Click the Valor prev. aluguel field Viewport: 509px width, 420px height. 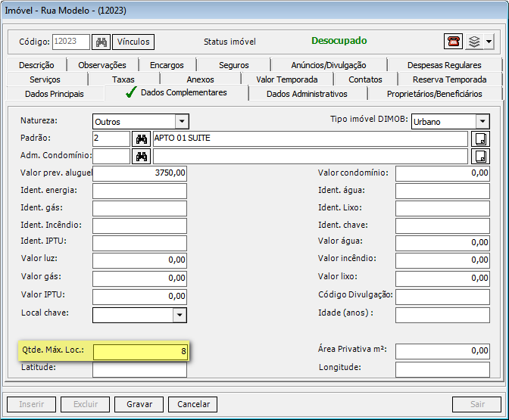point(139,173)
